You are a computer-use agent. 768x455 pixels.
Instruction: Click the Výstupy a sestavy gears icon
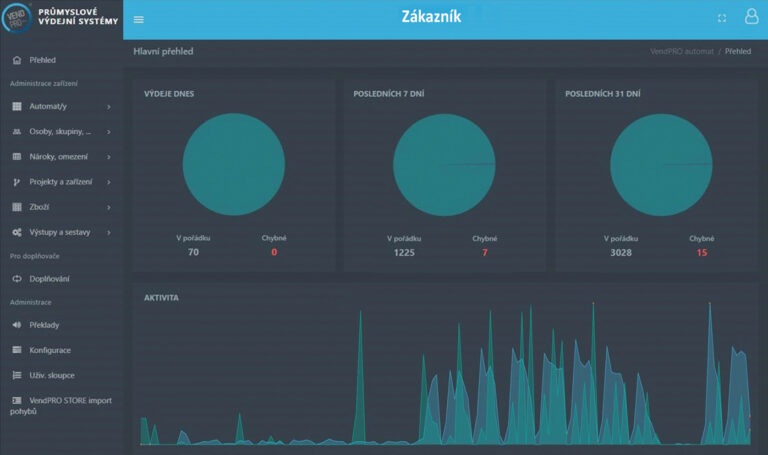tap(17, 232)
